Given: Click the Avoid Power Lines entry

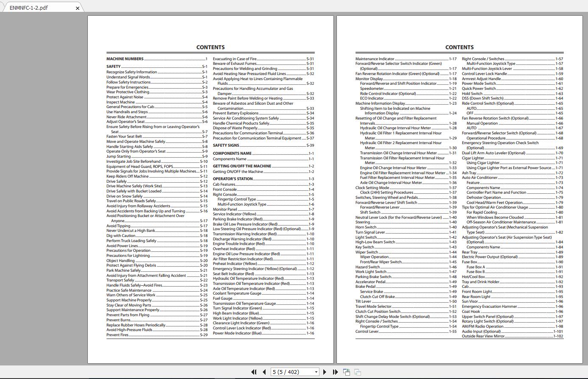Looking at the screenshot, I should pyautogui.click(x=157, y=246).
